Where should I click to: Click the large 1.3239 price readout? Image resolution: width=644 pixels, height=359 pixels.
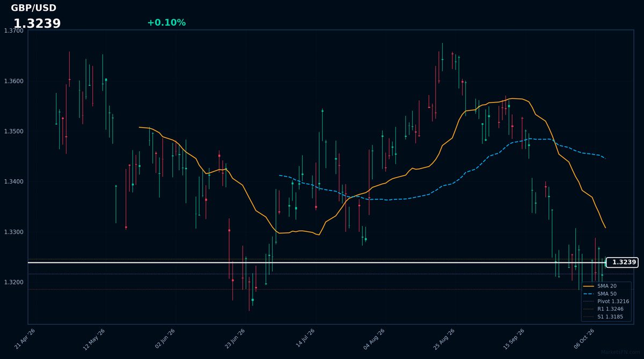tap(37, 24)
